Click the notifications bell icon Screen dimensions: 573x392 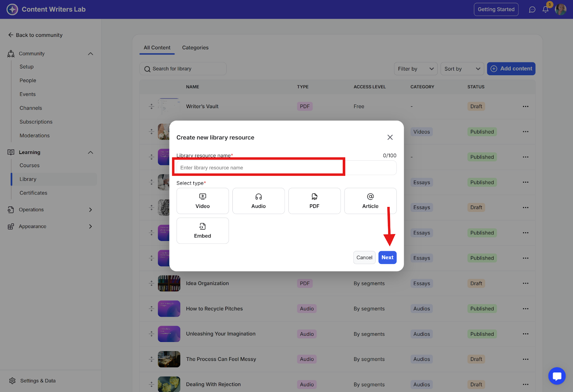[x=545, y=10]
